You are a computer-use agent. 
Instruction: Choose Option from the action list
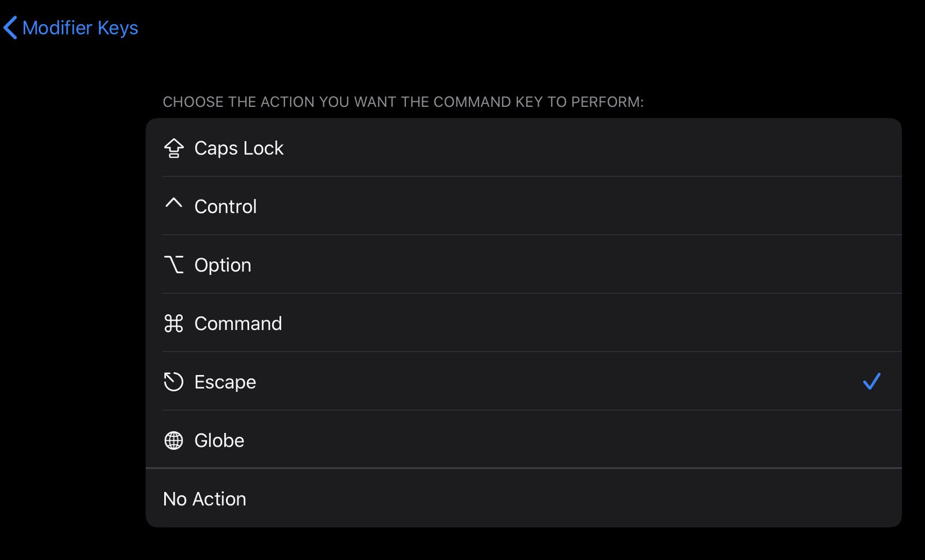pos(405,264)
